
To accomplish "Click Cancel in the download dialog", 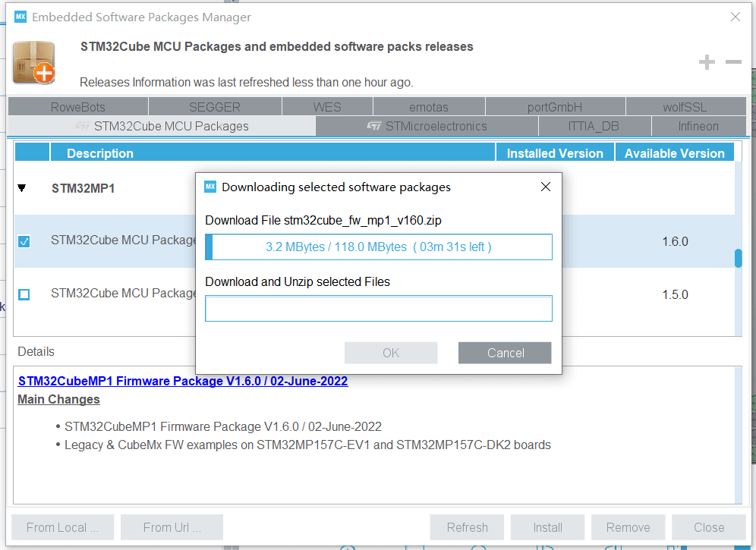I will (x=505, y=353).
